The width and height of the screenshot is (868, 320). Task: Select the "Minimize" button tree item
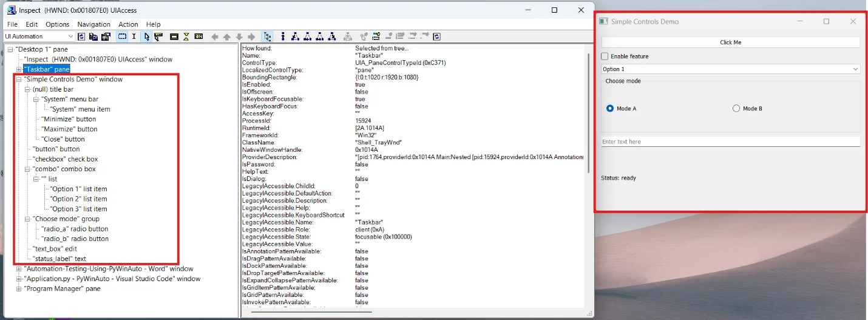69,120
